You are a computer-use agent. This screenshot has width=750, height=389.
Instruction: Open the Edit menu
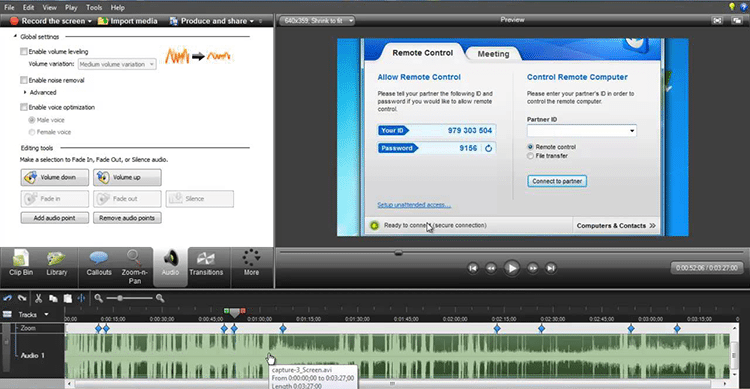(x=28, y=7)
